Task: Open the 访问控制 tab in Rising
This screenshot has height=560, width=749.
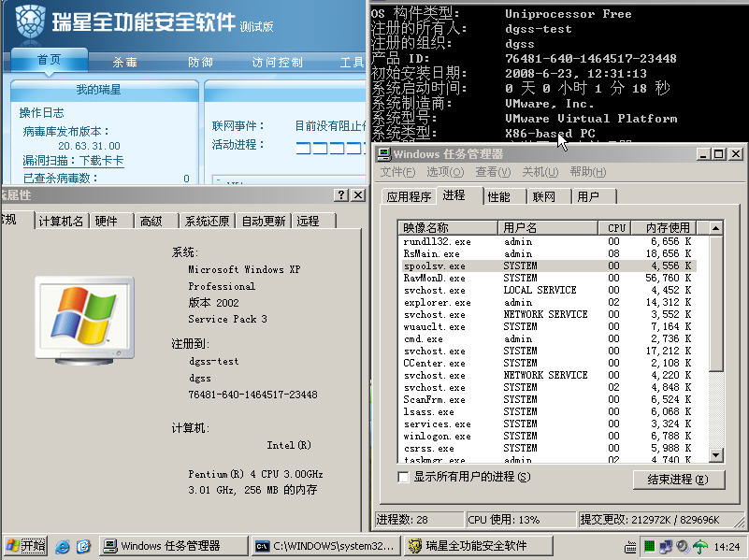Action: 278,63
